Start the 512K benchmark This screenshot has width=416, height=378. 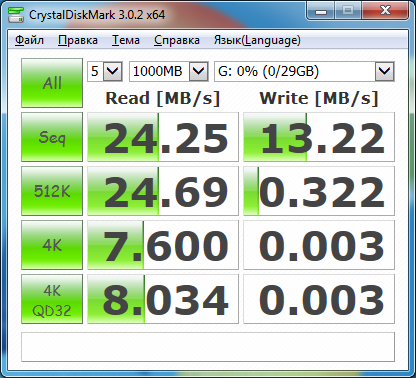tap(52, 191)
